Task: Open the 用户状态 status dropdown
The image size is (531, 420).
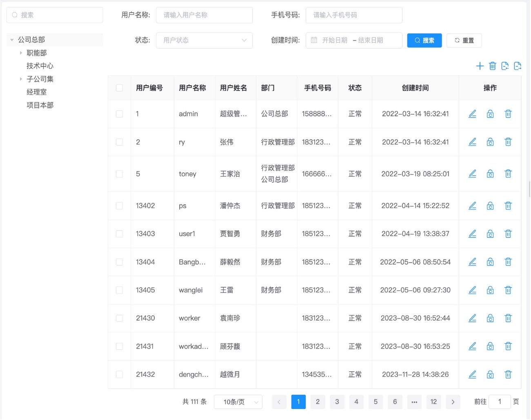Action: [x=204, y=40]
